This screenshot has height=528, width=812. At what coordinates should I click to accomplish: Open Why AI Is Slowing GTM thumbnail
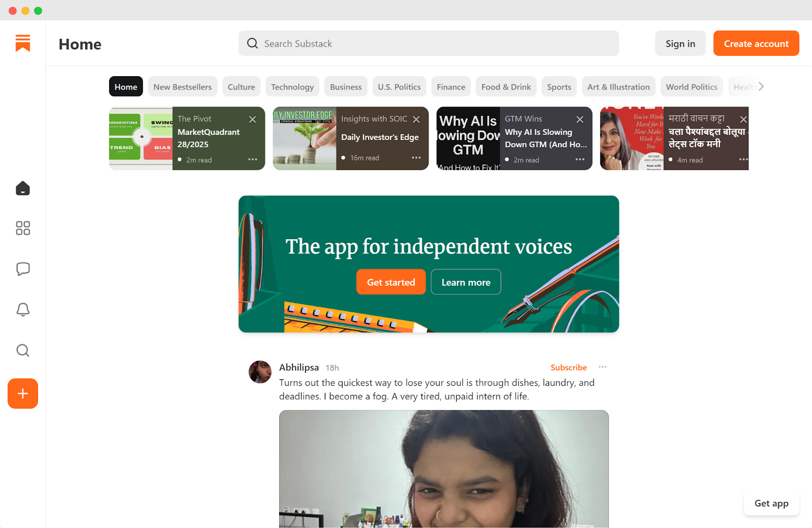pyautogui.click(x=468, y=138)
